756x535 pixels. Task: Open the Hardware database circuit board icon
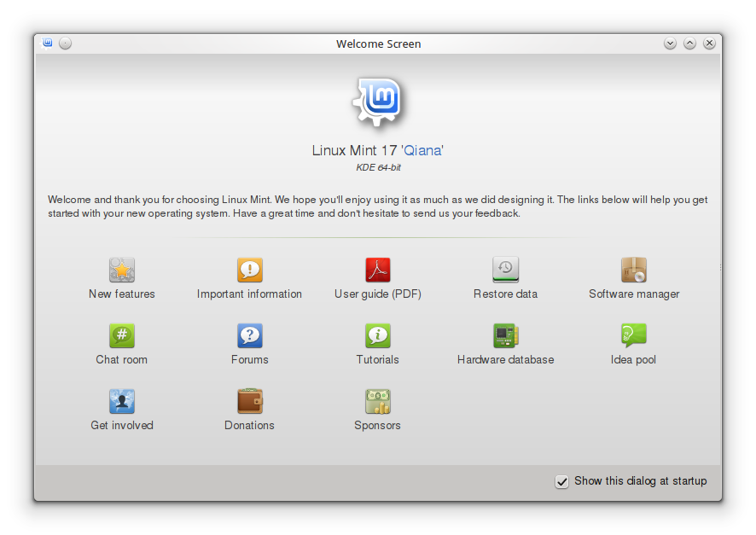tap(505, 335)
